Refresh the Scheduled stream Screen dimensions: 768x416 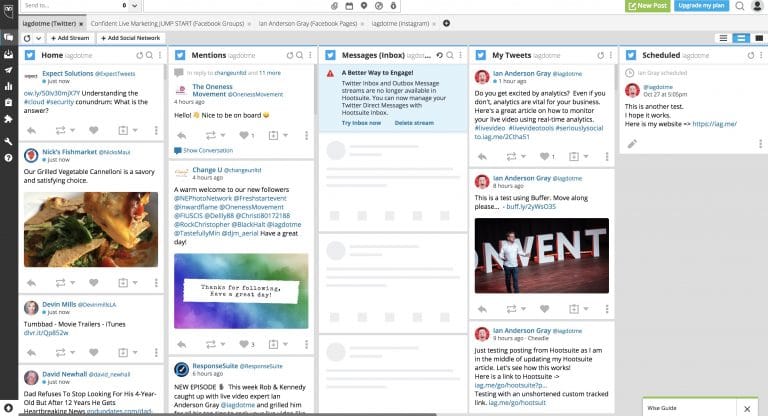[751, 55]
